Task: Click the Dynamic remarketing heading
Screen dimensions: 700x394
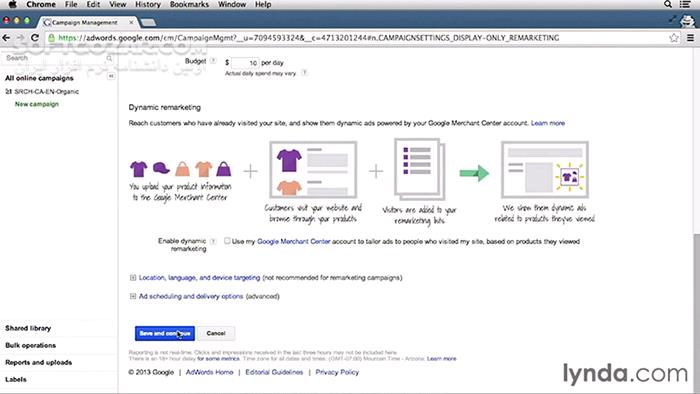Action: pos(165,108)
